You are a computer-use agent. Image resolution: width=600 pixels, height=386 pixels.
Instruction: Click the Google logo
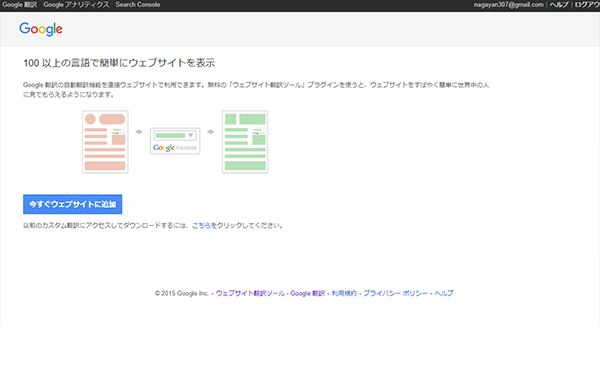(41, 29)
